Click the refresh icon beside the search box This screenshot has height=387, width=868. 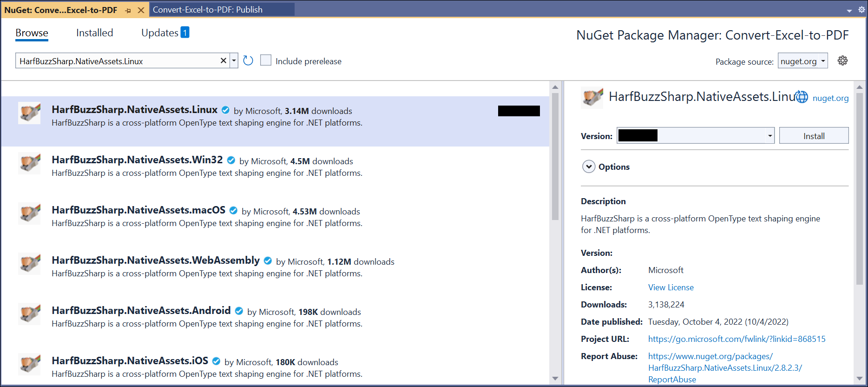[248, 61]
